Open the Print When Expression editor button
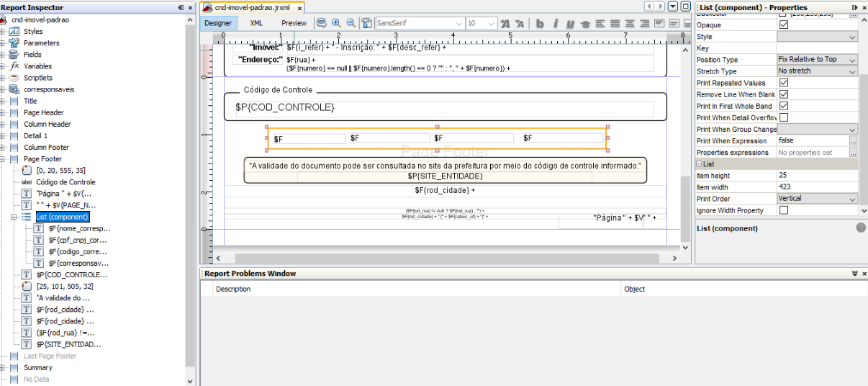 pyautogui.click(x=853, y=141)
